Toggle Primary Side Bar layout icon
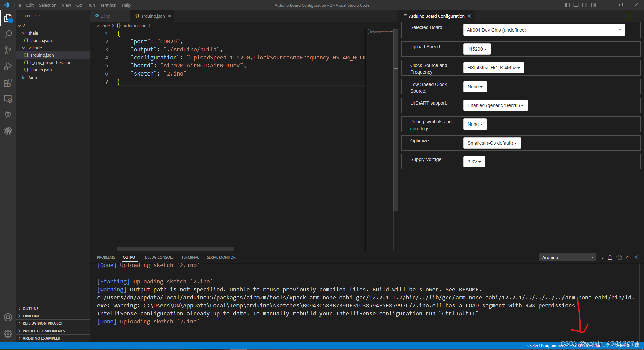The width and height of the screenshot is (644, 350). pos(567,5)
